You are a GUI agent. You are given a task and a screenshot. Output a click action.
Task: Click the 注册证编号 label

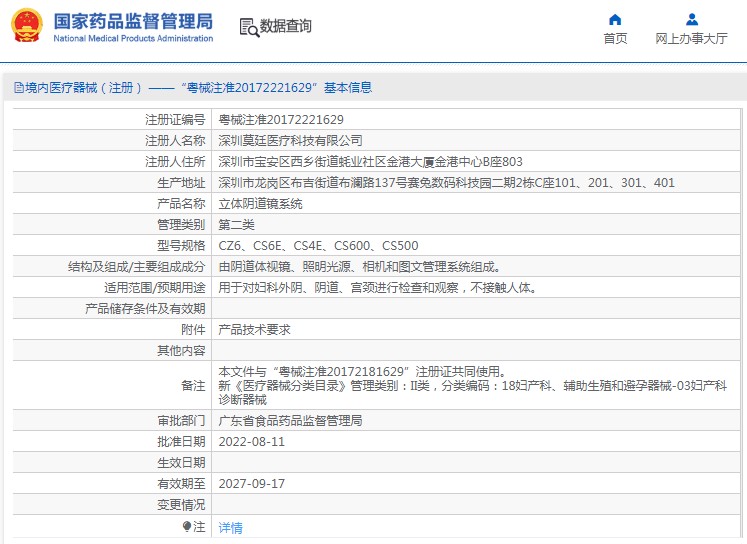point(175,120)
